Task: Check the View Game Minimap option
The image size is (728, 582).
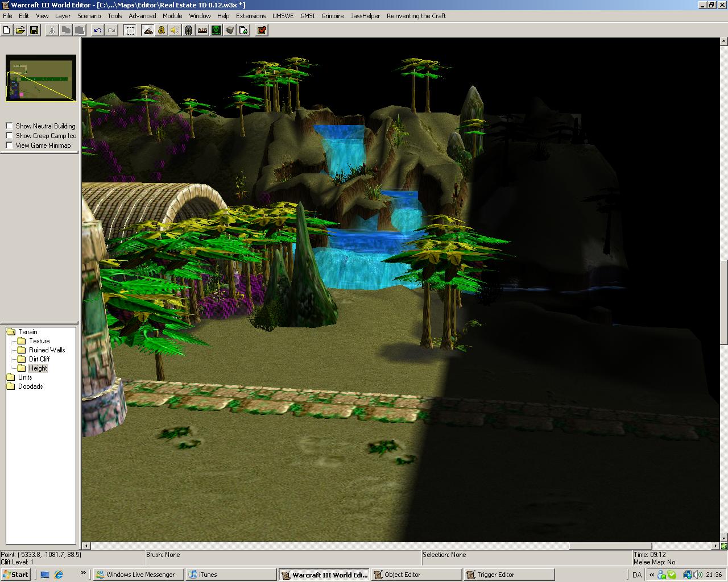Action: 9,145
